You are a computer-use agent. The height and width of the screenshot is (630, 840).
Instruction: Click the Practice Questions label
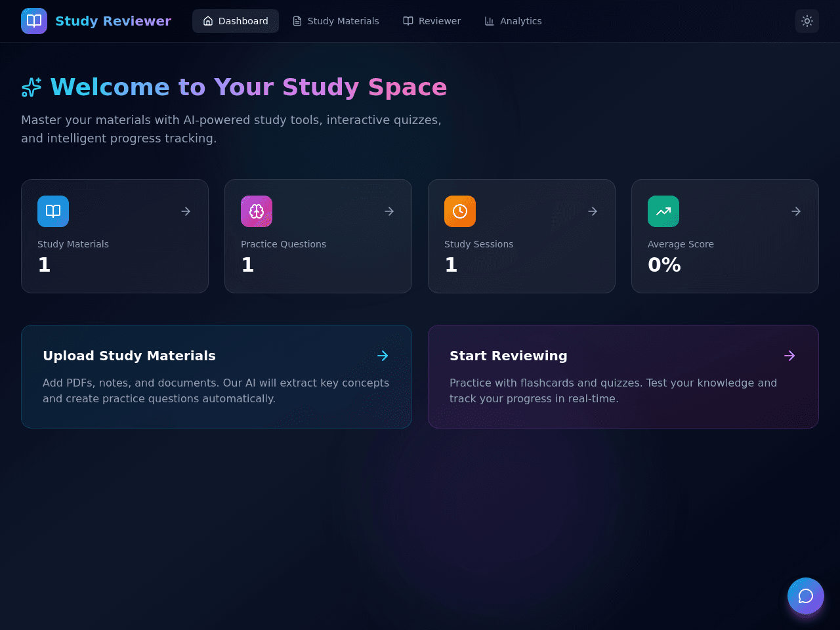283,244
